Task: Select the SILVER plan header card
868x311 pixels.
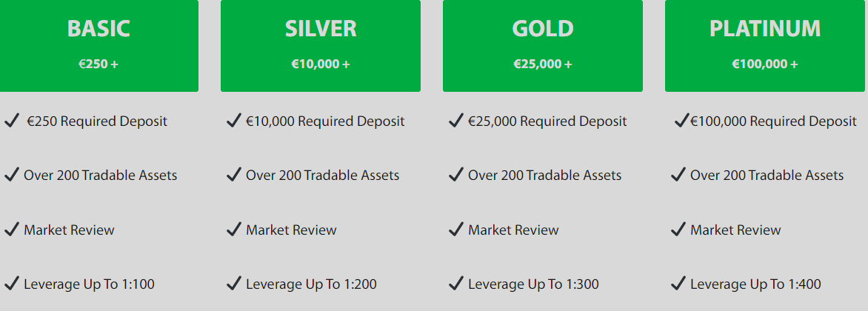Action: point(321,45)
